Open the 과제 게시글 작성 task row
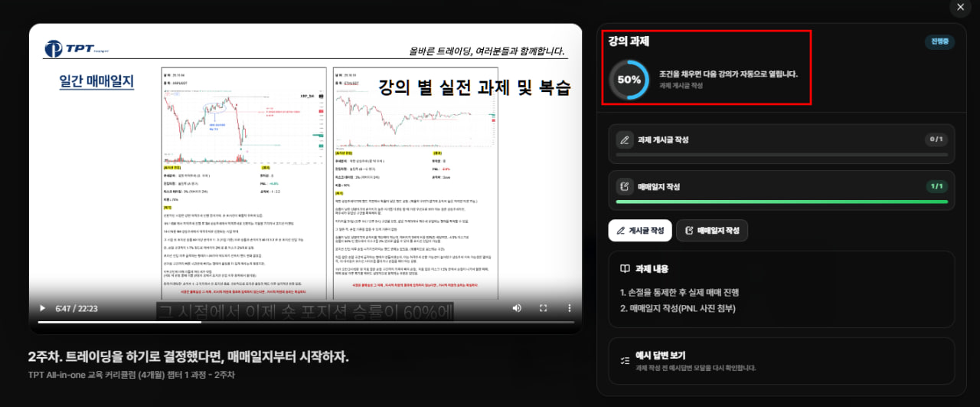Screen dimensions: 980x407 (782, 144)
